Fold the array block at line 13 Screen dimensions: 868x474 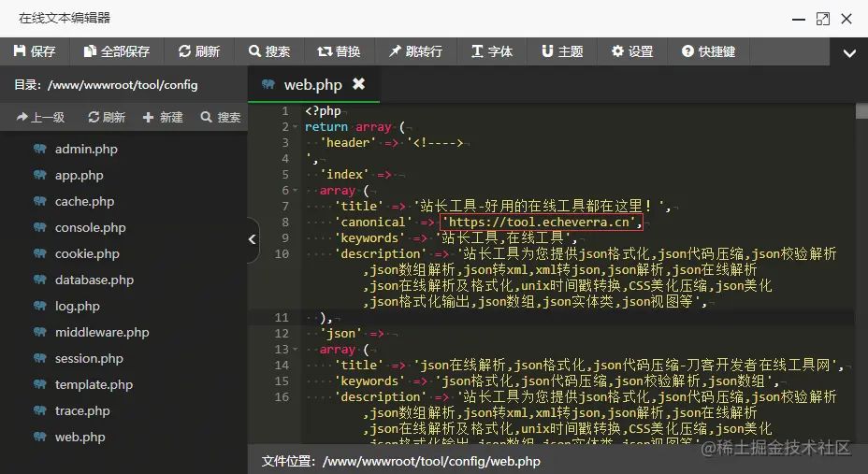(x=295, y=350)
